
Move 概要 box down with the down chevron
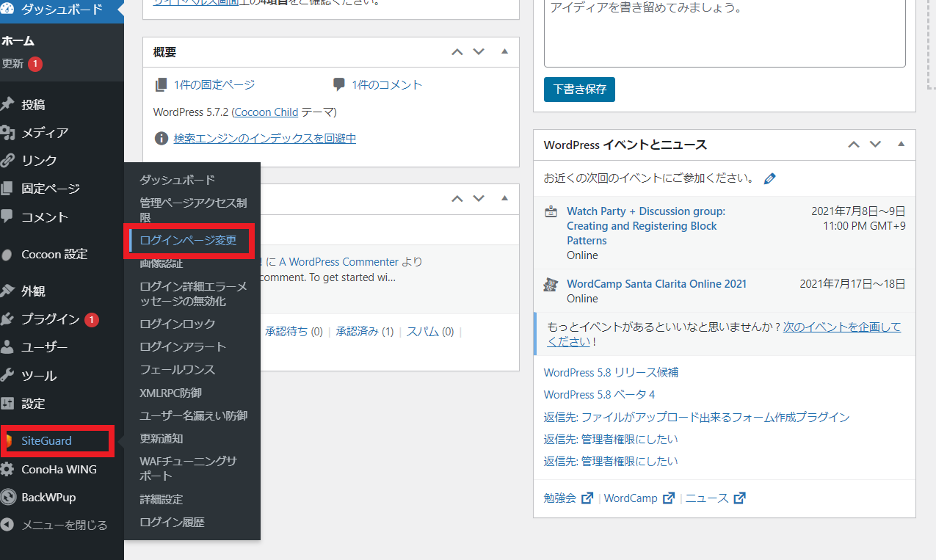coord(479,52)
